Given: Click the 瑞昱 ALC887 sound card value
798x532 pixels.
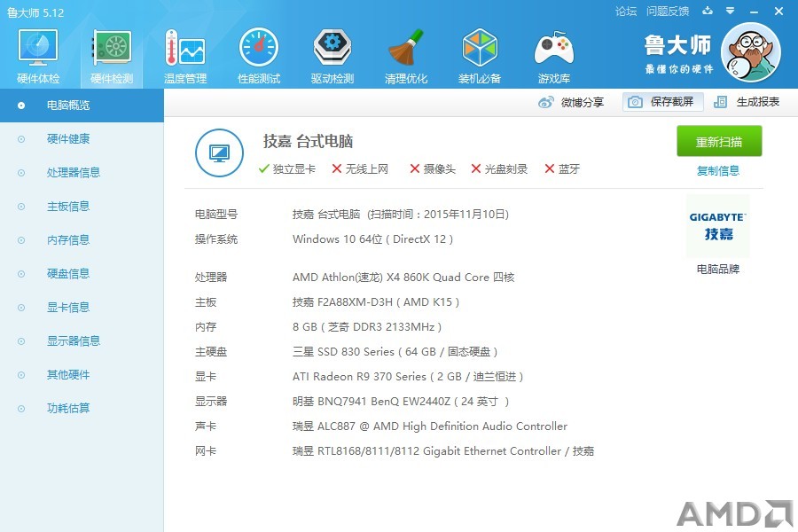Looking at the screenshot, I should [x=429, y=426].
